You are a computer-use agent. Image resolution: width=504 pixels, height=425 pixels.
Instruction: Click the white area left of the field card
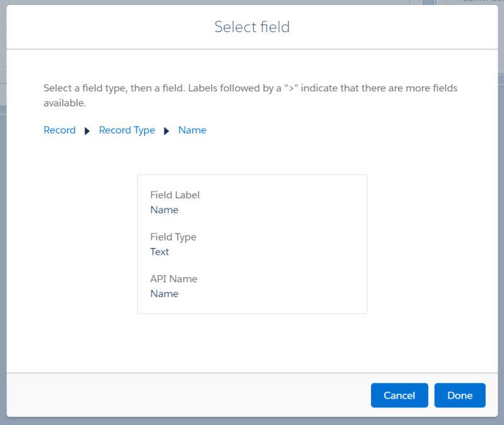(82, 244)
